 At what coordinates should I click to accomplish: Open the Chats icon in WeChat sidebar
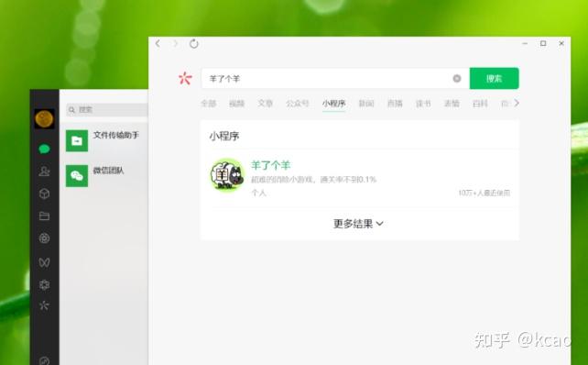(x=44, y=149)
